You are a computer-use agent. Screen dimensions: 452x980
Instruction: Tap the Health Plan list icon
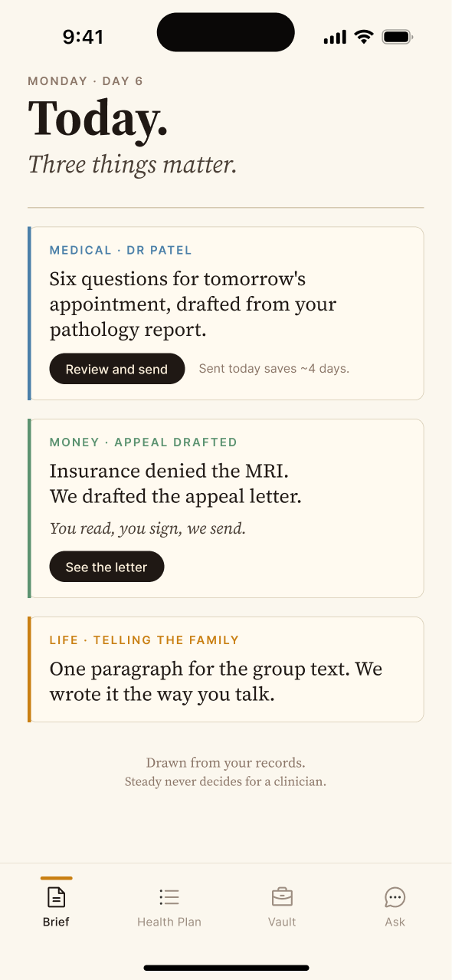coord(169,896)
